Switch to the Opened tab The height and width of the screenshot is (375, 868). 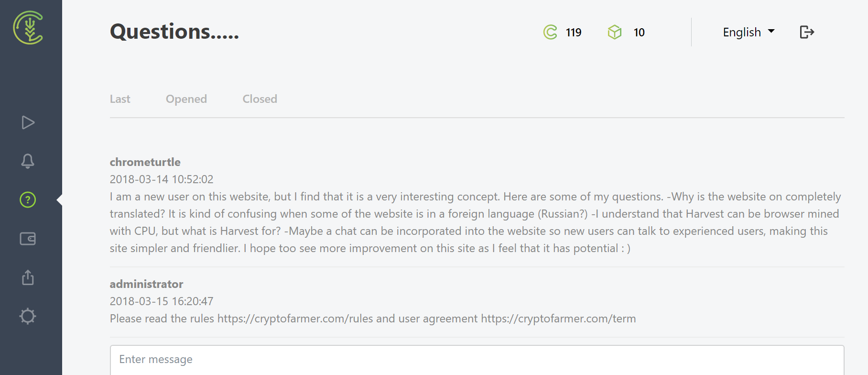186,99
